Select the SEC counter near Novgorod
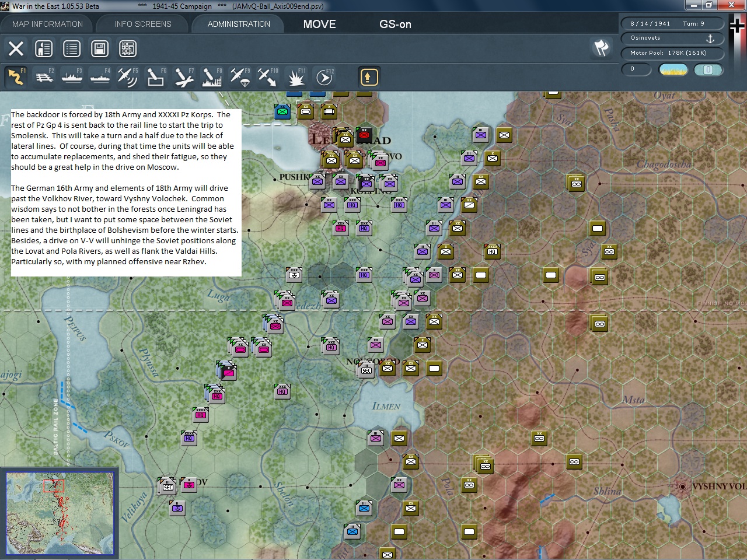This screenshot has width=747, height=560. coord(366,369)
